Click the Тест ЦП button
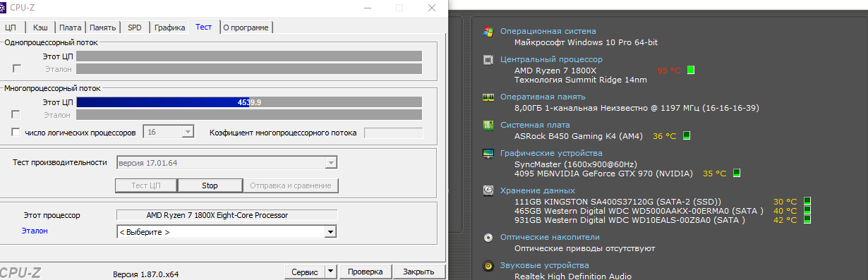 (x=147, y=185)
